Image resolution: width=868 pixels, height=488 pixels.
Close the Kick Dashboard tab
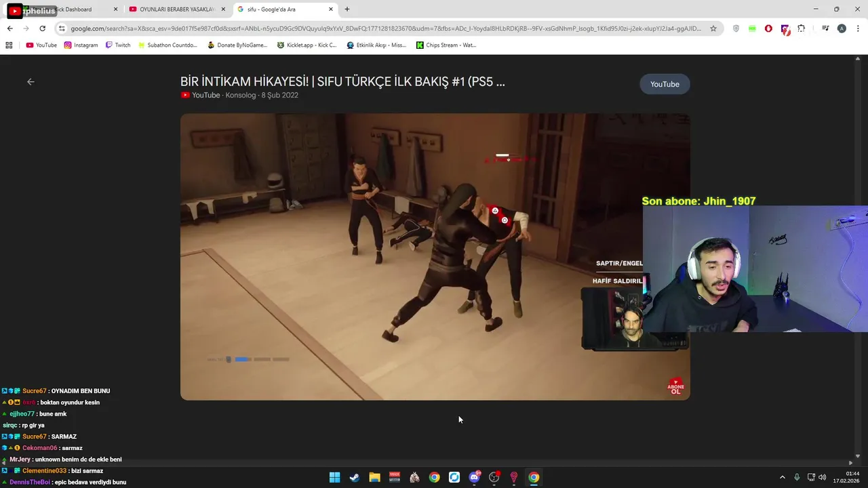115,9
